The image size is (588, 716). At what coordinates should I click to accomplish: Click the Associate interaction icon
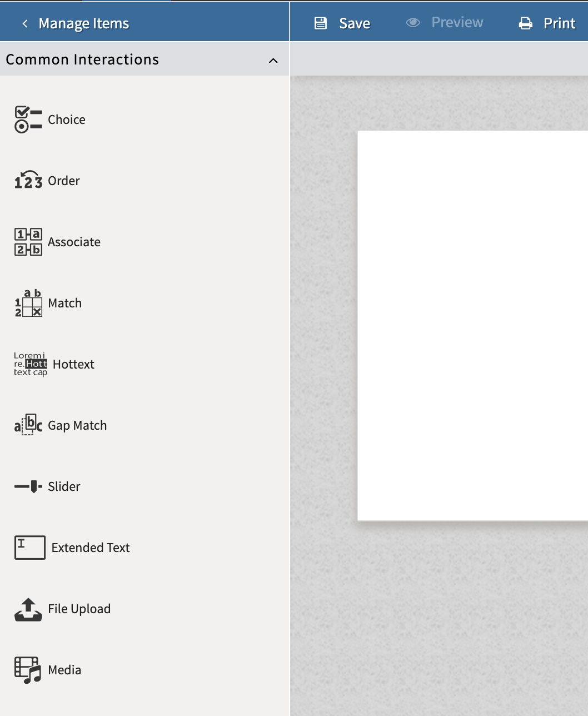(28, 242)
